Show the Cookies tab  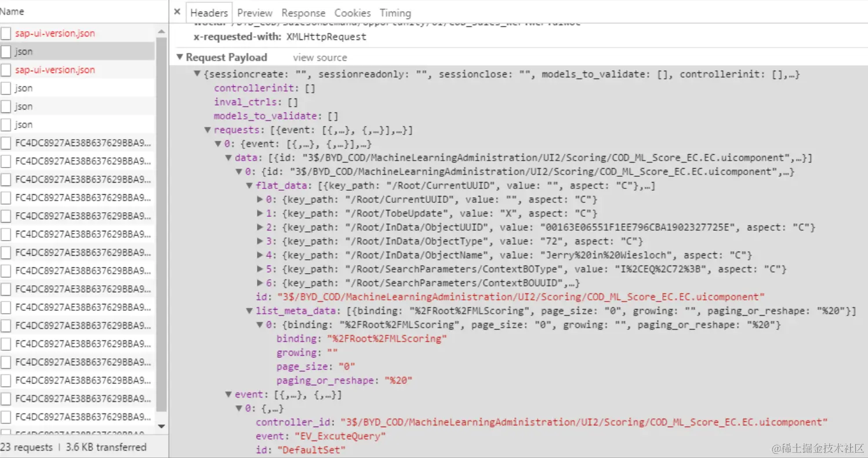point(353,13)
